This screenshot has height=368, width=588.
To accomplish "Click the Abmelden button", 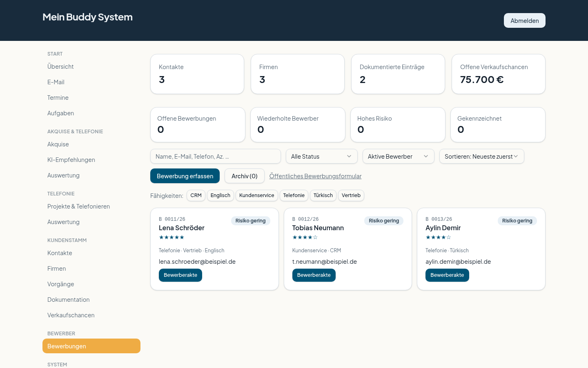I will point(525,20).
